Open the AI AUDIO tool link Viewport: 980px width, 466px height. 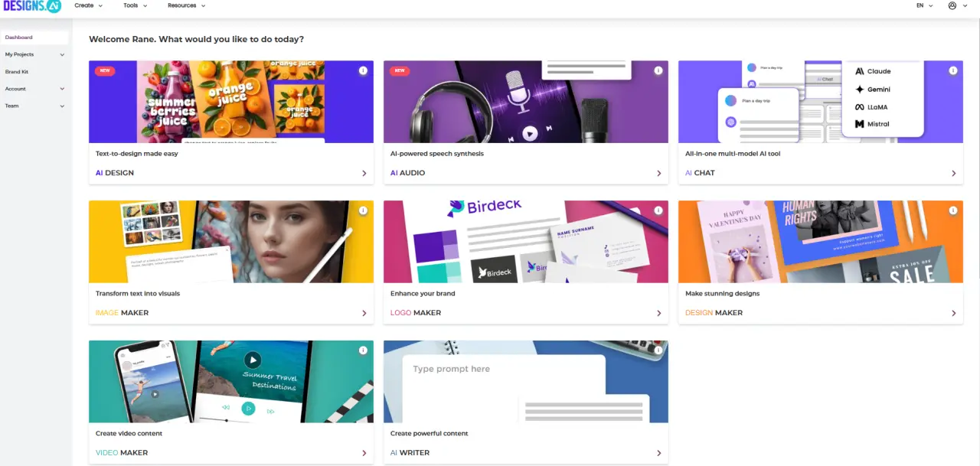click(x=407, y=173)
